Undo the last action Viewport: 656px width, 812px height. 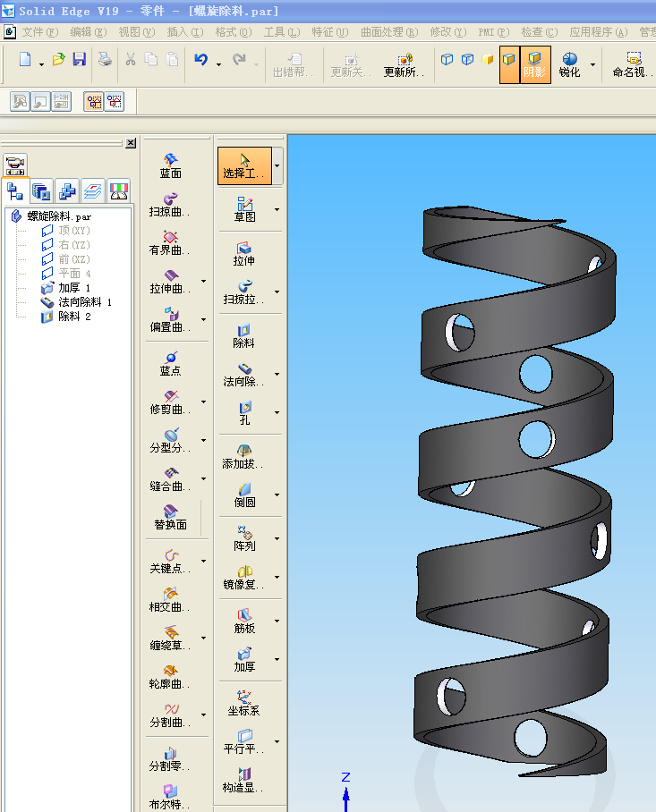pos(201,60)
